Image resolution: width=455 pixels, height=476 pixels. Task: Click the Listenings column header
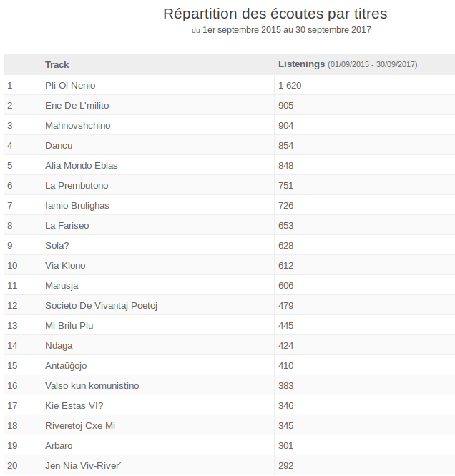coord(301,64)
